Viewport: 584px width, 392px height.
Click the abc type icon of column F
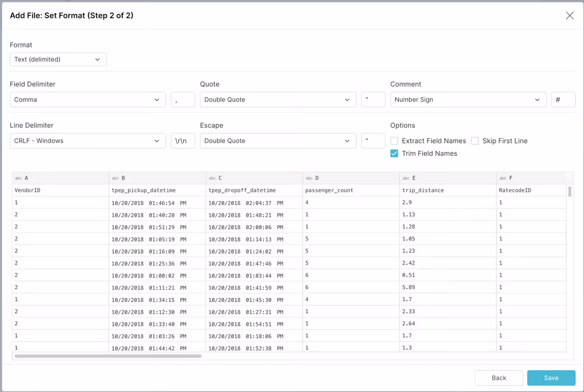(503, 178)
